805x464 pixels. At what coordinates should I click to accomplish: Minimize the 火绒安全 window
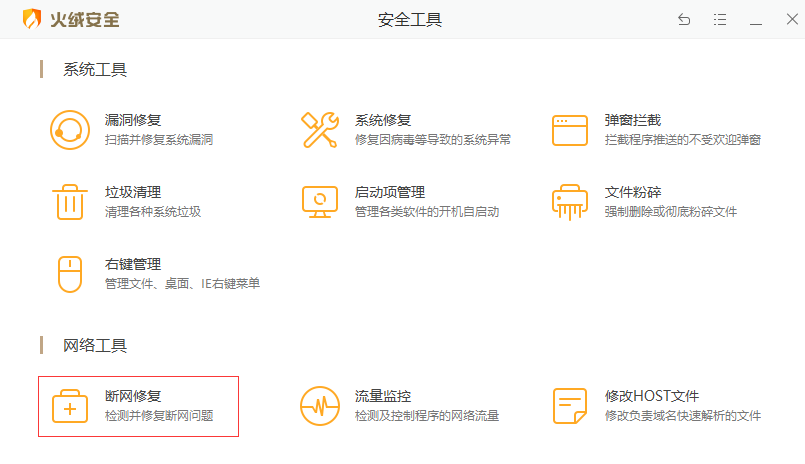[x=756, y=23]
